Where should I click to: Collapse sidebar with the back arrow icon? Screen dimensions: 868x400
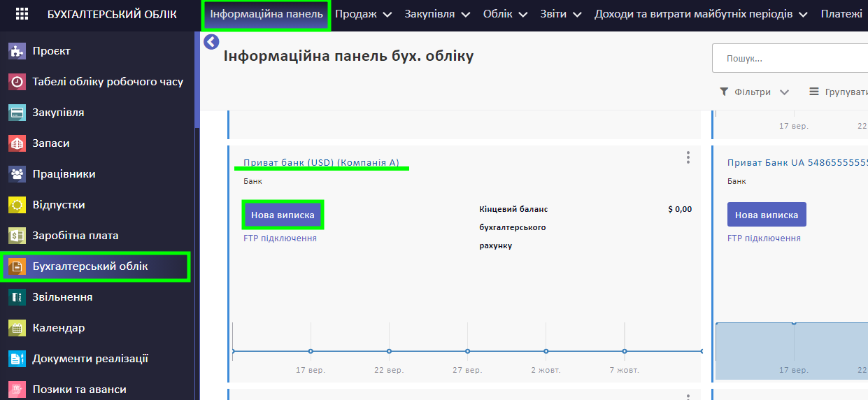(x=211, y=43)
